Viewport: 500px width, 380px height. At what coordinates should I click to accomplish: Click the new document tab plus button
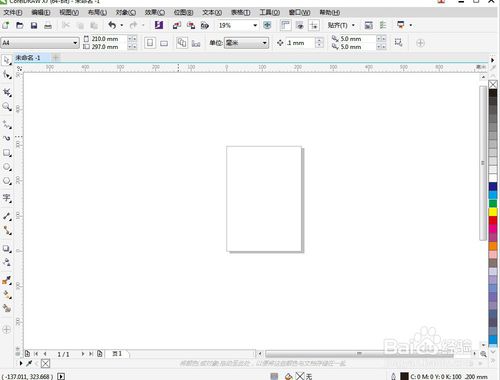point(56,58)
